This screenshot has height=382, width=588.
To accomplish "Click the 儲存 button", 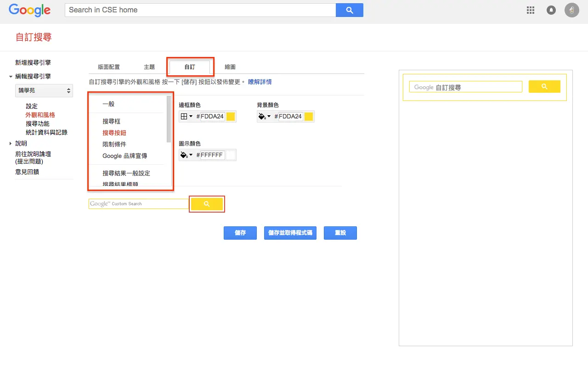I will (240, 233).
